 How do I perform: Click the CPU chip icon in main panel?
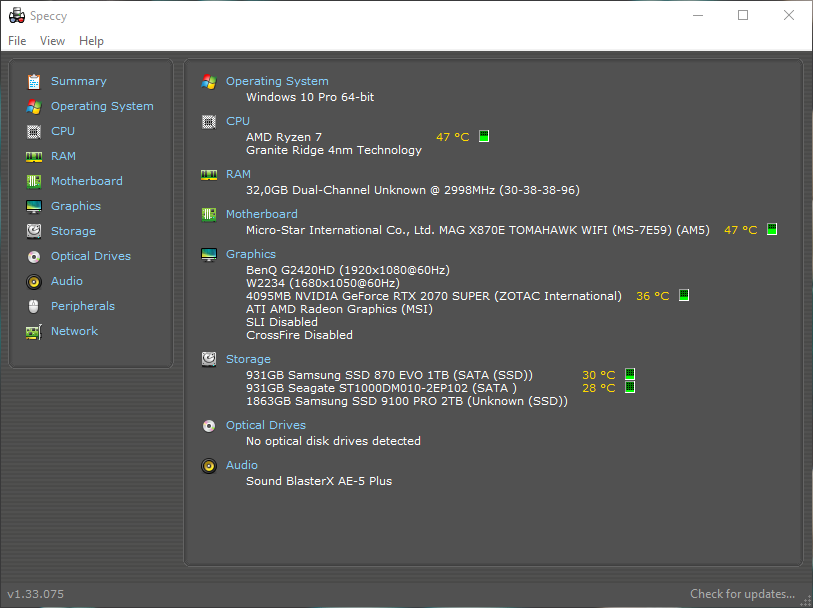[209, 122]
